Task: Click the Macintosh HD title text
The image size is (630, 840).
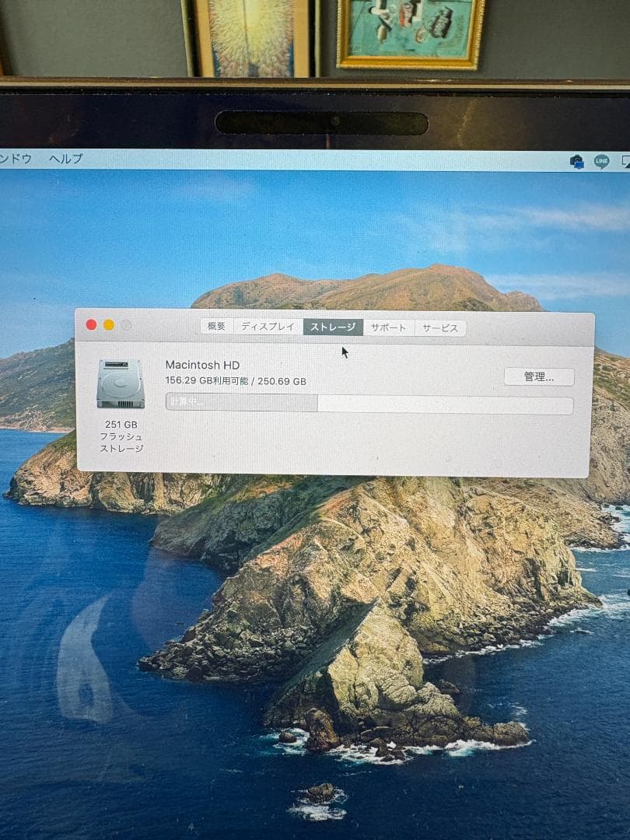Action: click(x=201, y=365)
